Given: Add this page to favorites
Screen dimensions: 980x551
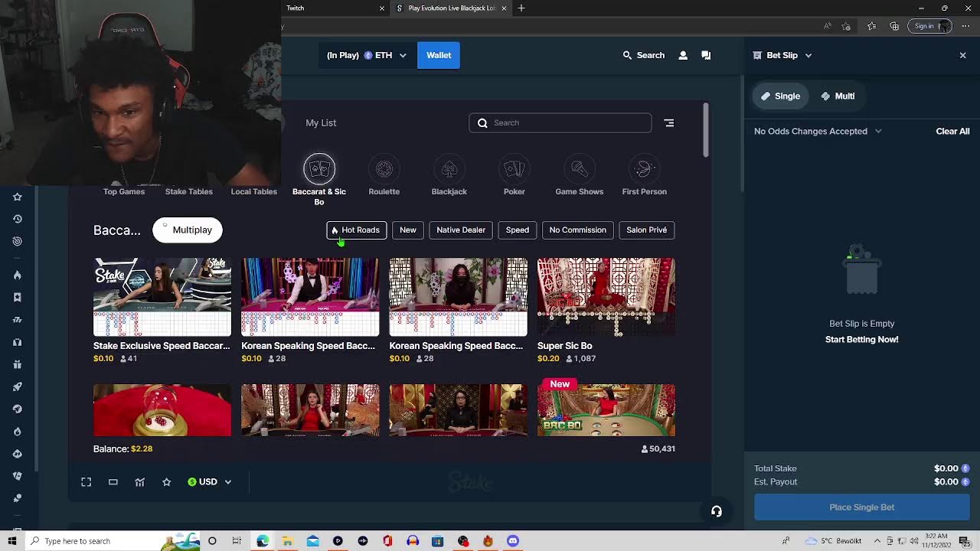Looking at the screenshot, I should pos(846,26).
